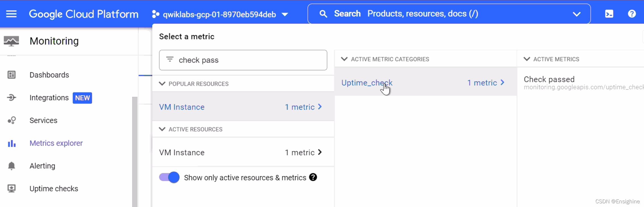Click the Services dots icon
Image resolution: width=644 pixels, height=207 pixels.
click(x=12, y=120)
